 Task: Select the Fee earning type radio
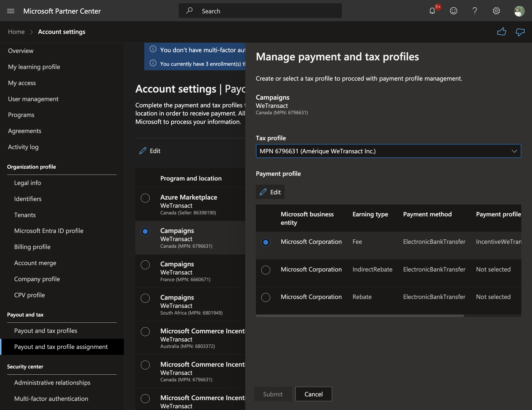click(x=266, y=242)
